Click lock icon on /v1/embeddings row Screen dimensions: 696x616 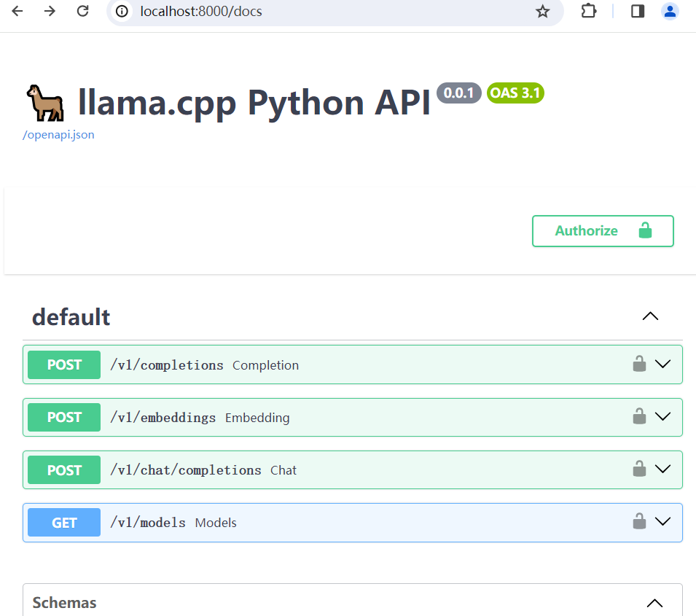tap(639, 416)
